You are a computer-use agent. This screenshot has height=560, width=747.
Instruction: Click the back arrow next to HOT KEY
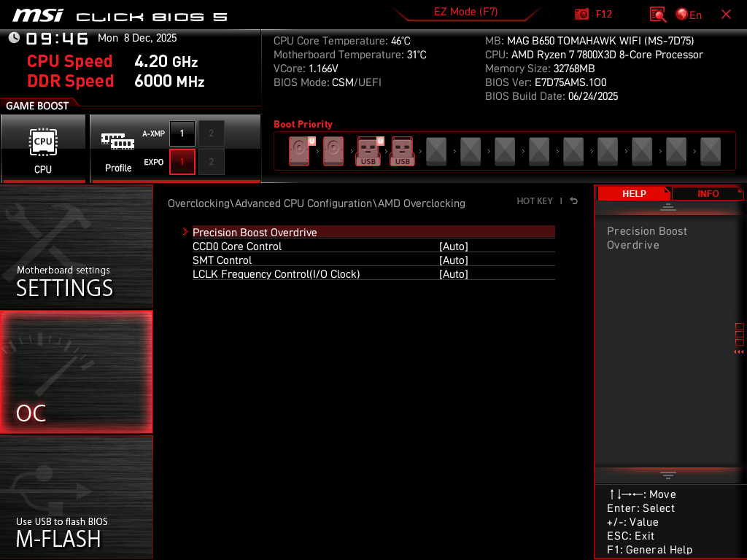click(x=573, y=201)
